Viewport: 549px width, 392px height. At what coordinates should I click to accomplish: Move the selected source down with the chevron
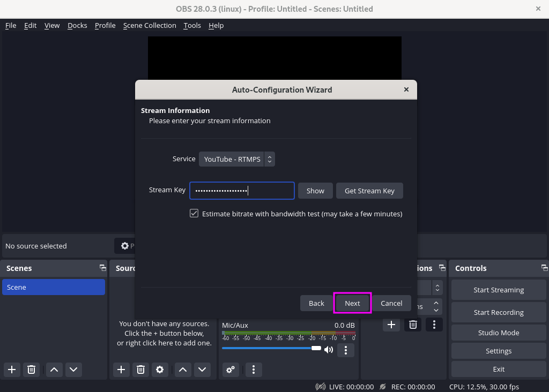pos(202,370)
